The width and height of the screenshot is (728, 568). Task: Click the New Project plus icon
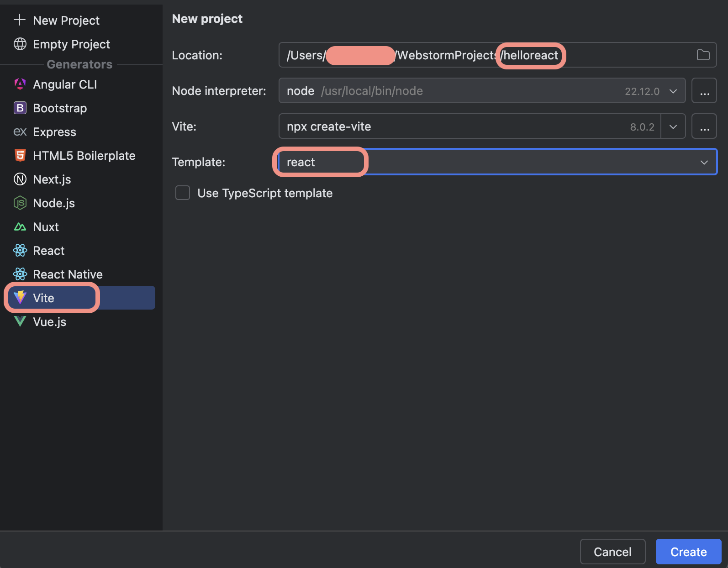click(20, 20)
